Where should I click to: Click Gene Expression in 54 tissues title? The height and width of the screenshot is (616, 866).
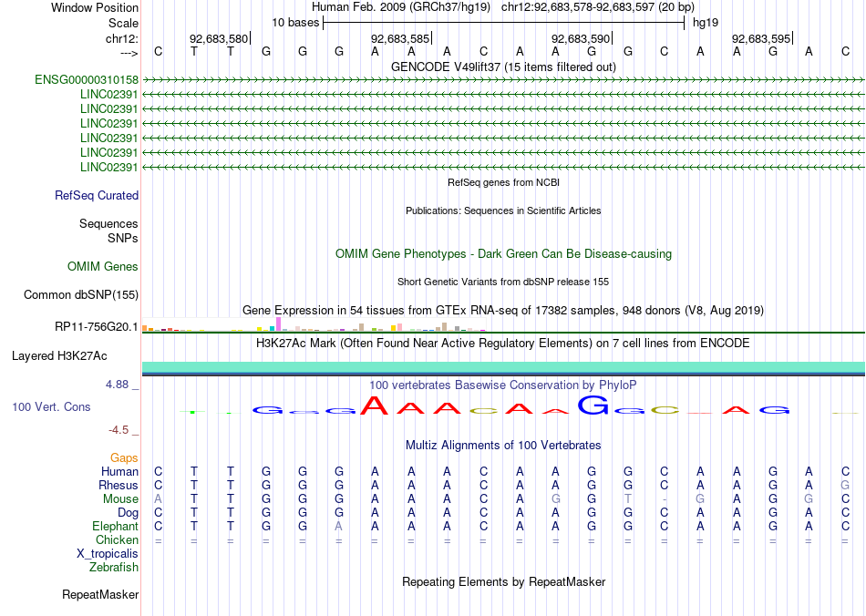click(503, 310)
